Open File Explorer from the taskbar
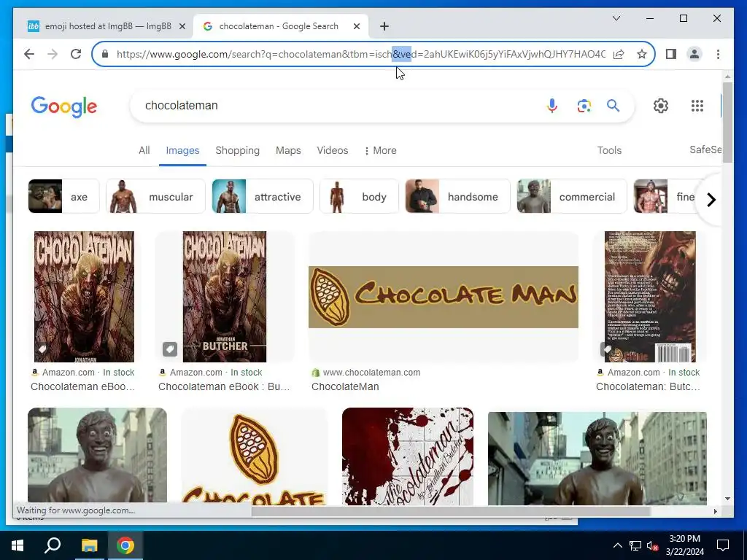 (89, 545)
